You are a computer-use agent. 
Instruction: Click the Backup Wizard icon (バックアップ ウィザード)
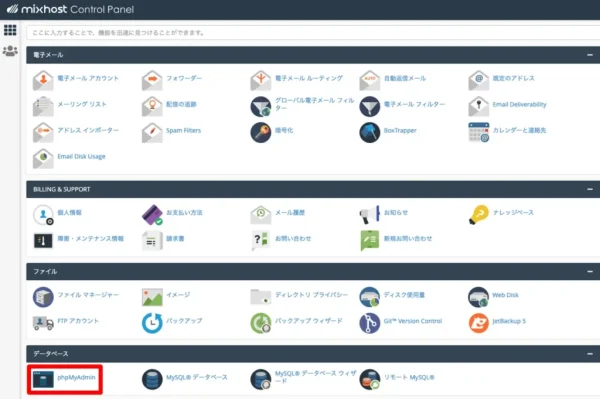coord(261,323)
